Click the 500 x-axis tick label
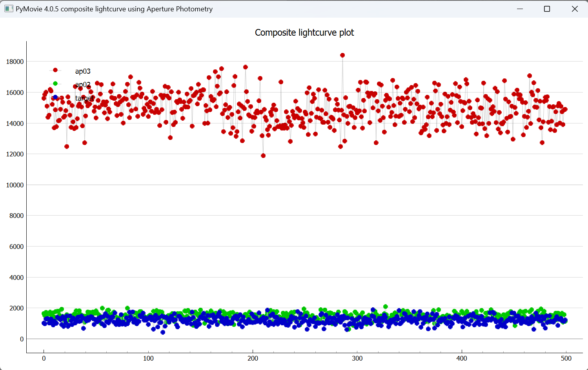 [x=566, y=358]
